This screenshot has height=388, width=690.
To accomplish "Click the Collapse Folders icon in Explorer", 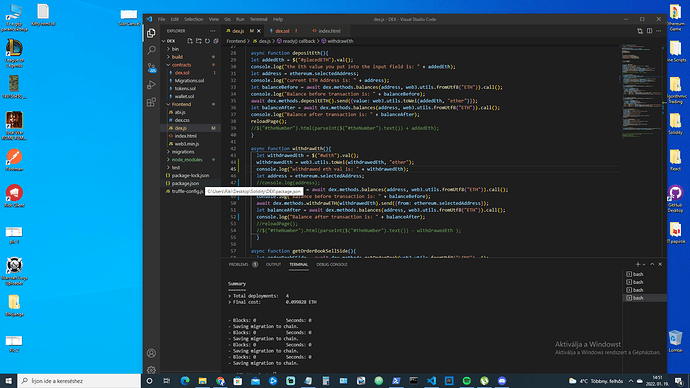I will click(216, 41).
